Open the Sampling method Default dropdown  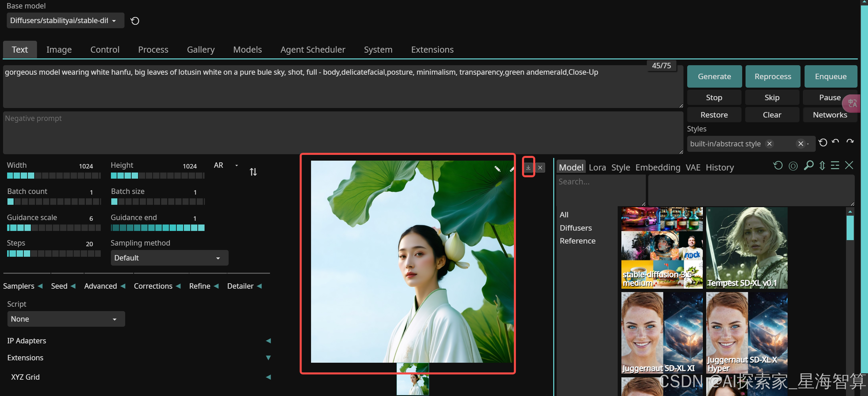(x=169, y=258)
